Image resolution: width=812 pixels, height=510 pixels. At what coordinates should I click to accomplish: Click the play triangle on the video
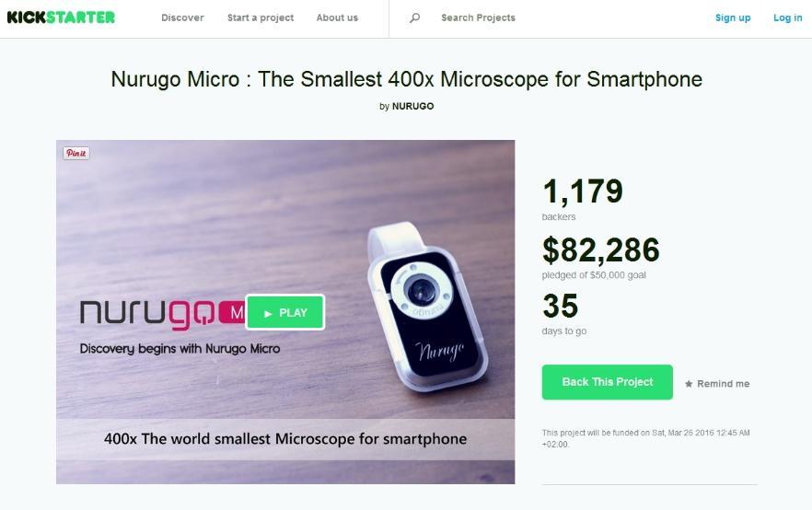coord(268,313)
